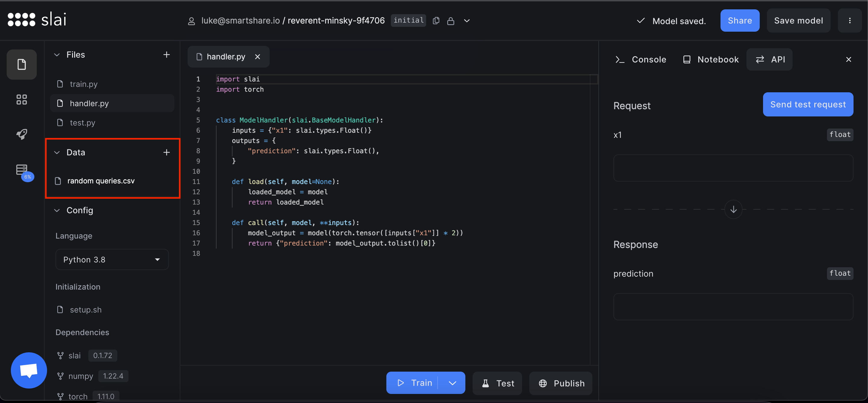
Task: Select the API tab
Action: pyautogui.click(x=769, y=59)
